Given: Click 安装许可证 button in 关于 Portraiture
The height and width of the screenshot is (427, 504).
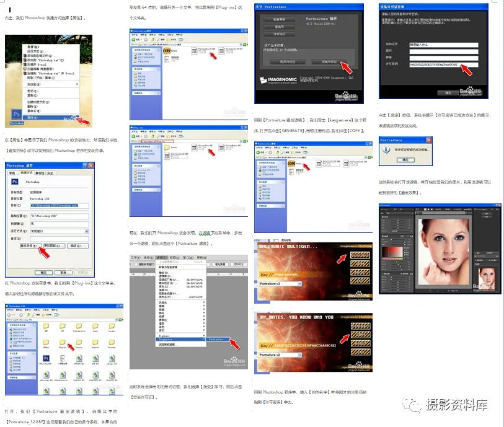Looking at the screenshot, I should point(329,62).
